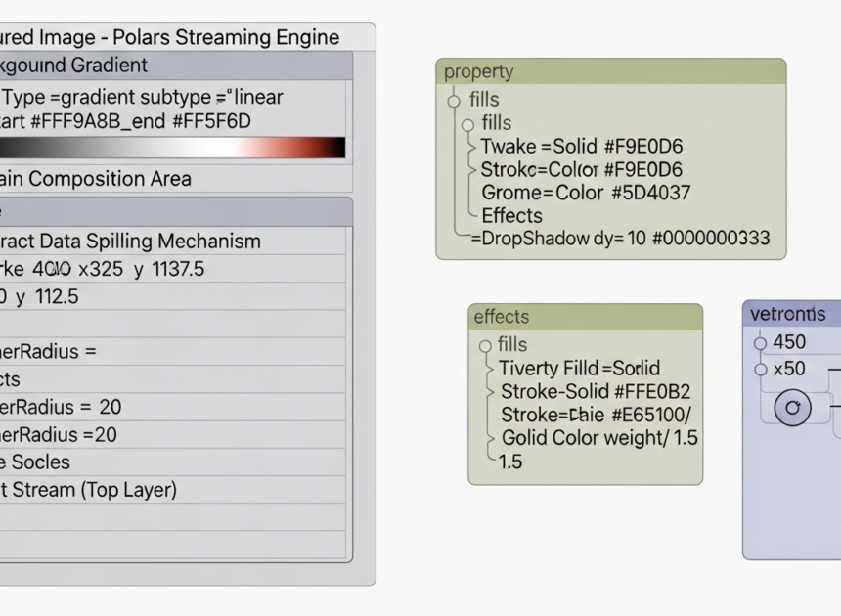The height and width of the screenshot is (616, 841).
Task: Click the linear gradient color bar
Action: click(172, 147)
